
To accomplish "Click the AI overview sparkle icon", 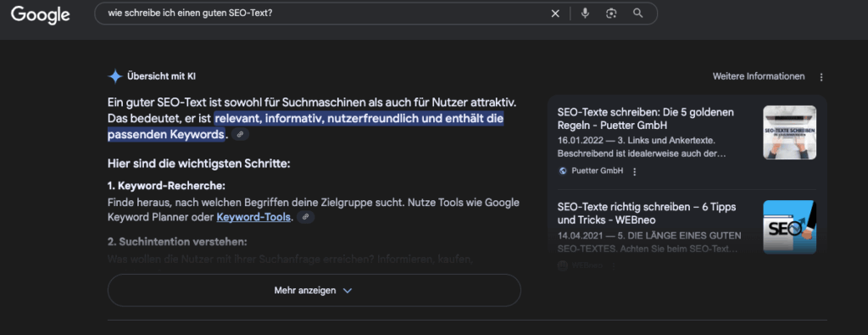I will pos(115,76).
